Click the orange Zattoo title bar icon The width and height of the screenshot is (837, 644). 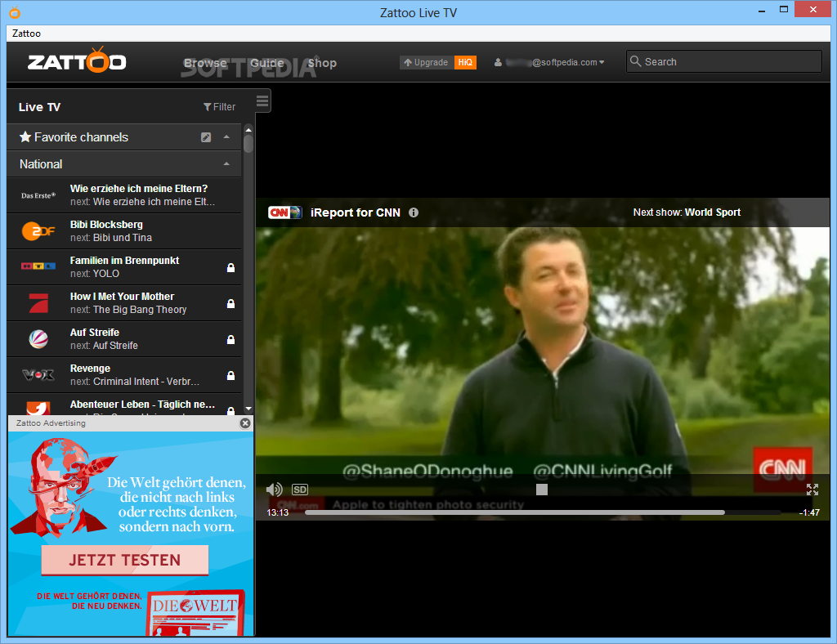(15, 12)
